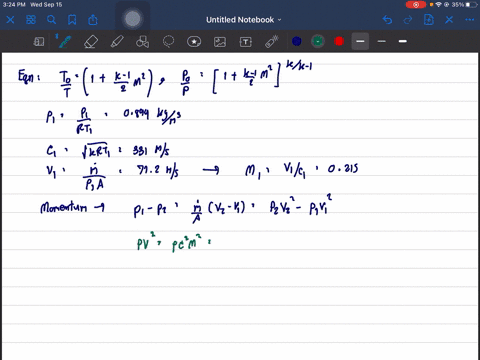Toggle the read-only/zoom window mode
The width and height of the screenshot is (480, 360).
point(39,42)
